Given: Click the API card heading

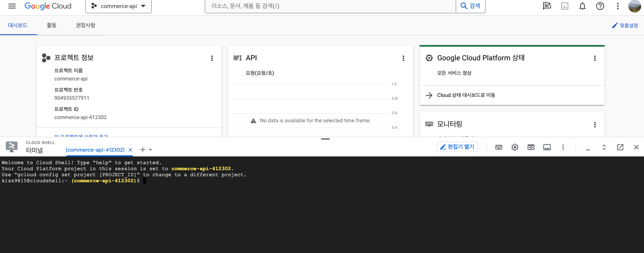Looking at the screenshot, I should pos(251,58).
